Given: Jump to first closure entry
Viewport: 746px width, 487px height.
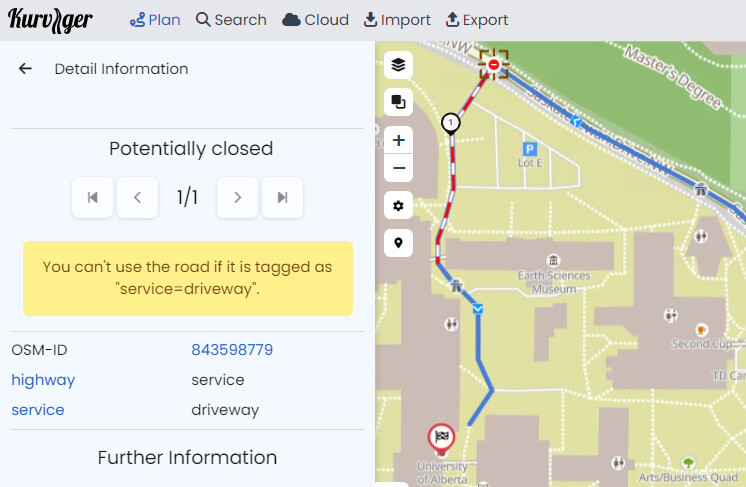Looking at the screenshot, I should coord(92,197).
